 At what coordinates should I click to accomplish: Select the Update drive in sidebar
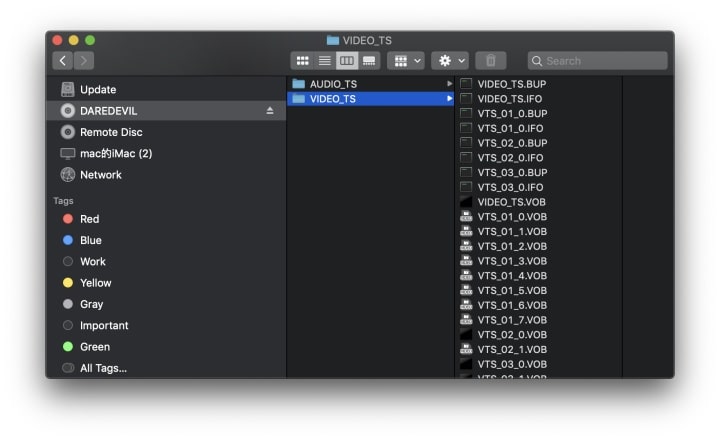pos(98,90)
